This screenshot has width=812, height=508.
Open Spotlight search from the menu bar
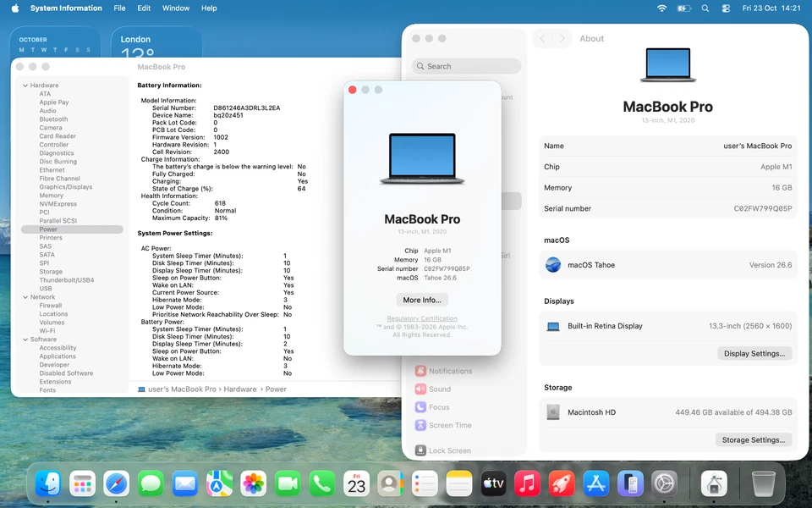pos(705,8)
